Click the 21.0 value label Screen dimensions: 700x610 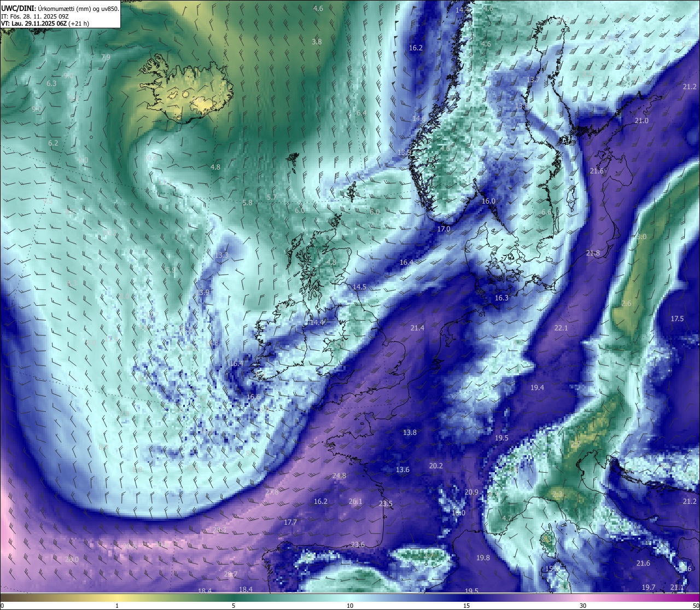tap(641, 120)
